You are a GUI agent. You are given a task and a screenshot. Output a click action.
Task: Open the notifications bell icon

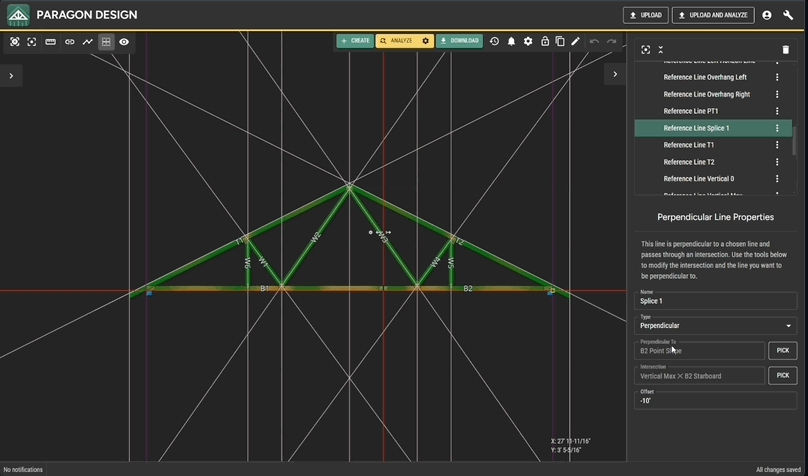pos(511,41)
